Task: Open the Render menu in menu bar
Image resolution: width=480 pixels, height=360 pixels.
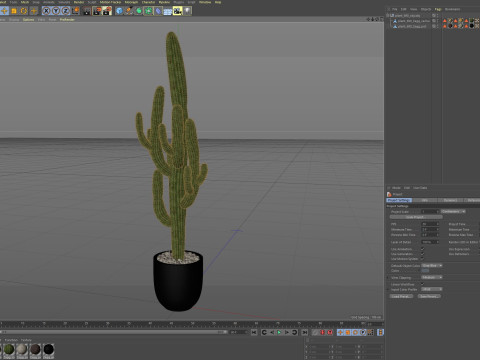Action: pyautogui.click(x=79, y=2)
